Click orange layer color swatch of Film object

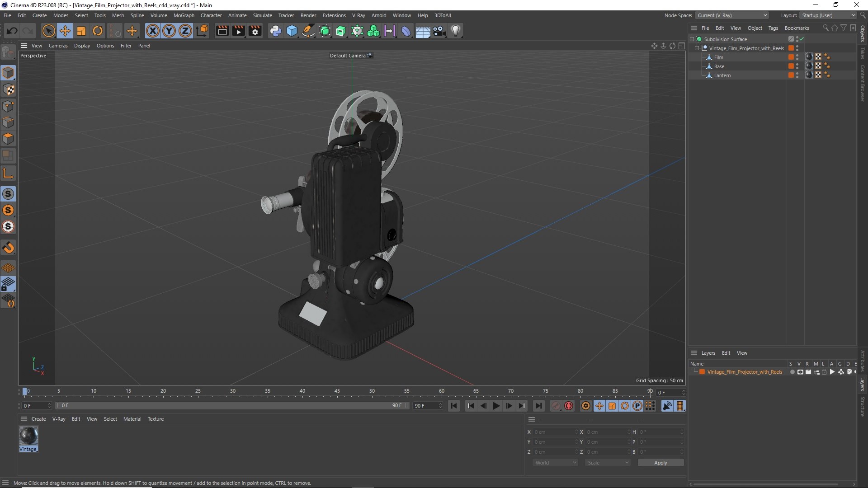791,57
